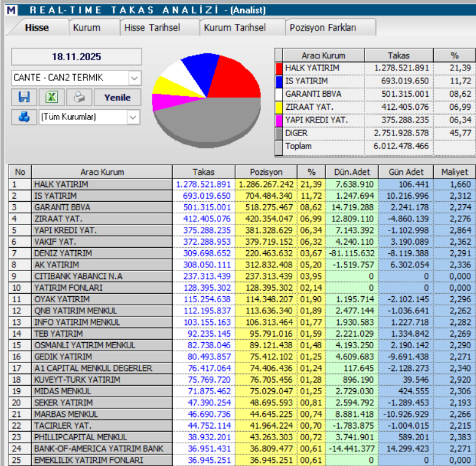Click the gray slice of pie chart
The height and width of the screenshot is (466, 476).
click(210, 121)
